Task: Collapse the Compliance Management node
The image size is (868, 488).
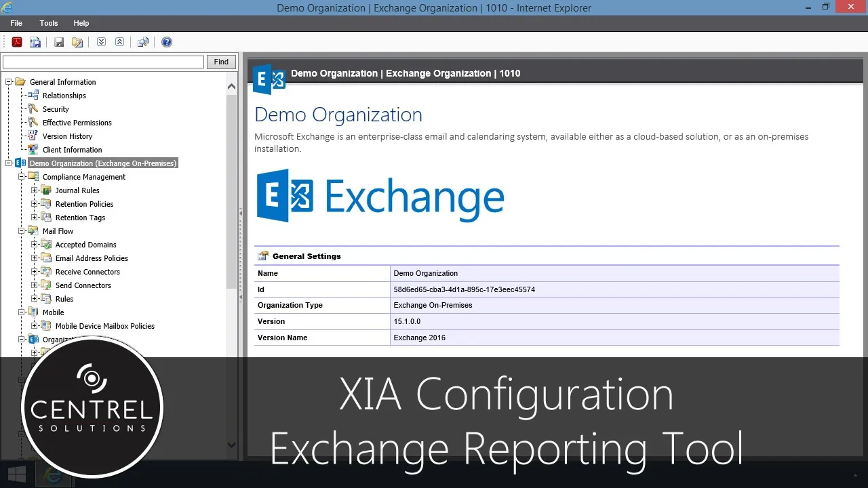Action: pos(22,177)
